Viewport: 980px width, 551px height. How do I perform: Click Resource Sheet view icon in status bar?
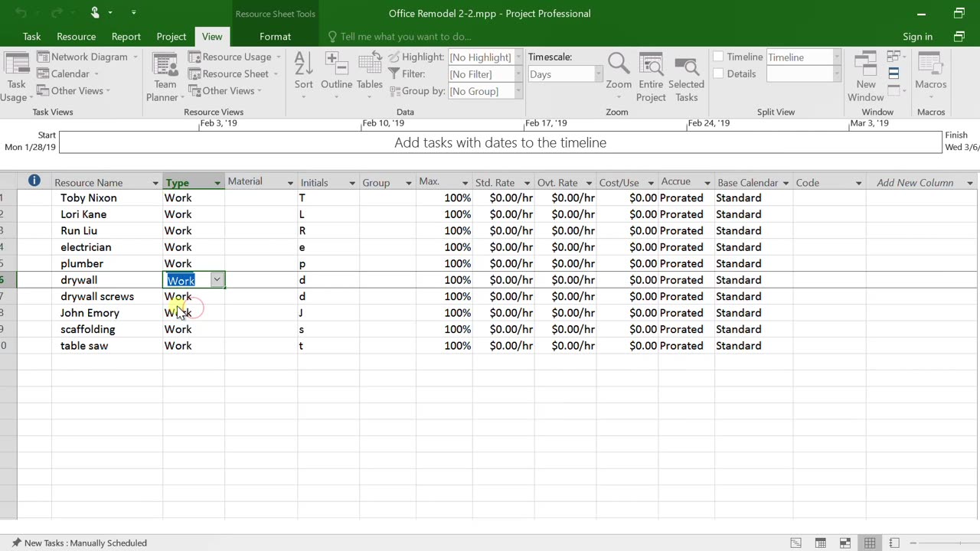(x=870, y=543)
